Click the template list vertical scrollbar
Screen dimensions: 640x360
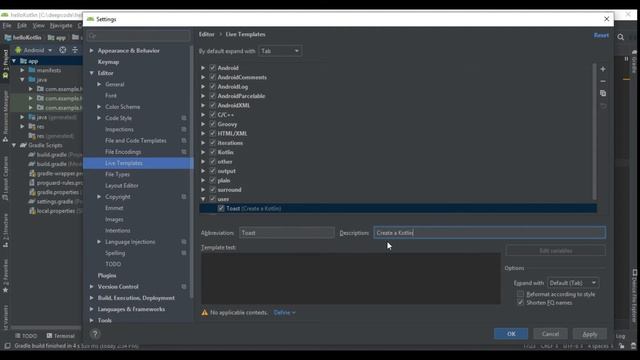pos(594,132)
